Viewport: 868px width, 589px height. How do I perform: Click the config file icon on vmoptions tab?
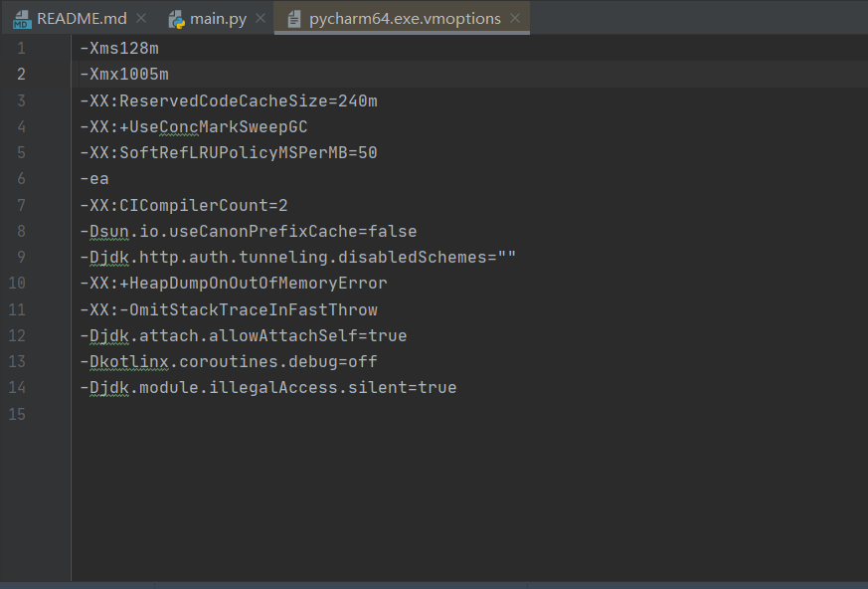pyautogui.click(x=292, y=18)
